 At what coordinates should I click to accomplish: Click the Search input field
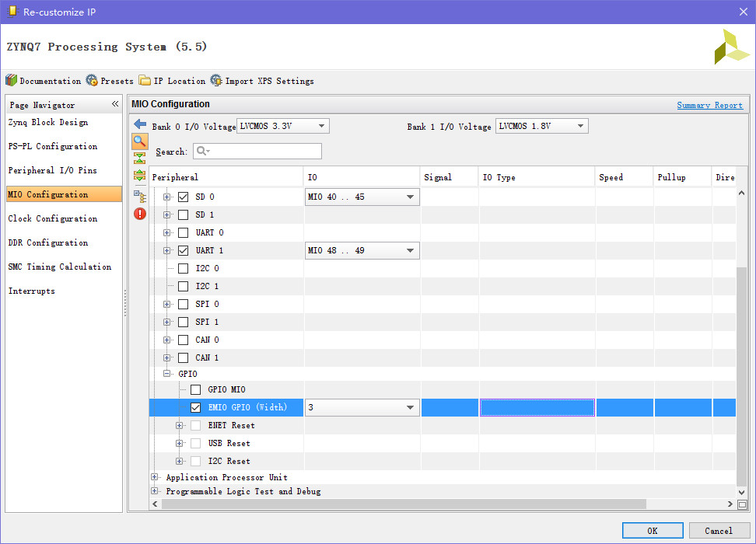pos(257,151)
